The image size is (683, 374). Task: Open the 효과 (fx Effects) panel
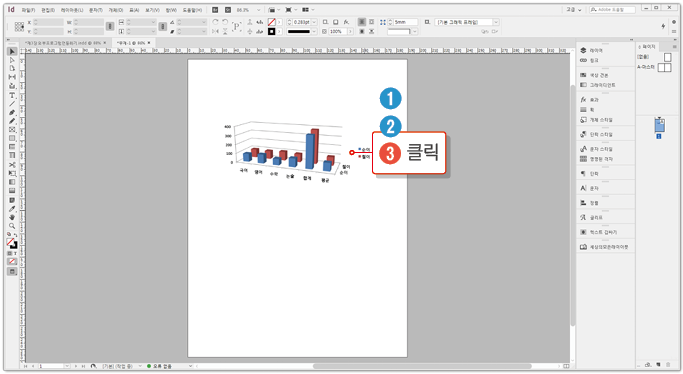(589, 100)
